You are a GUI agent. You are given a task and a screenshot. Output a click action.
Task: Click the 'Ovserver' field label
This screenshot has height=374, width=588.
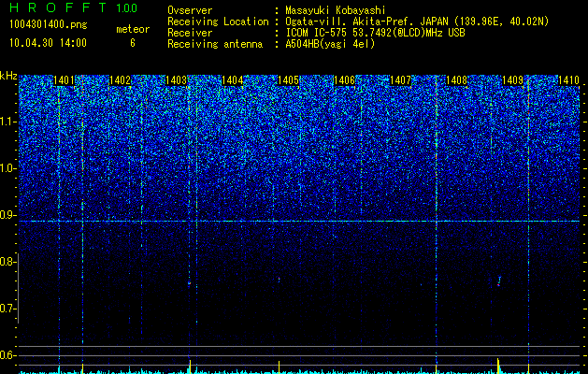190,10
